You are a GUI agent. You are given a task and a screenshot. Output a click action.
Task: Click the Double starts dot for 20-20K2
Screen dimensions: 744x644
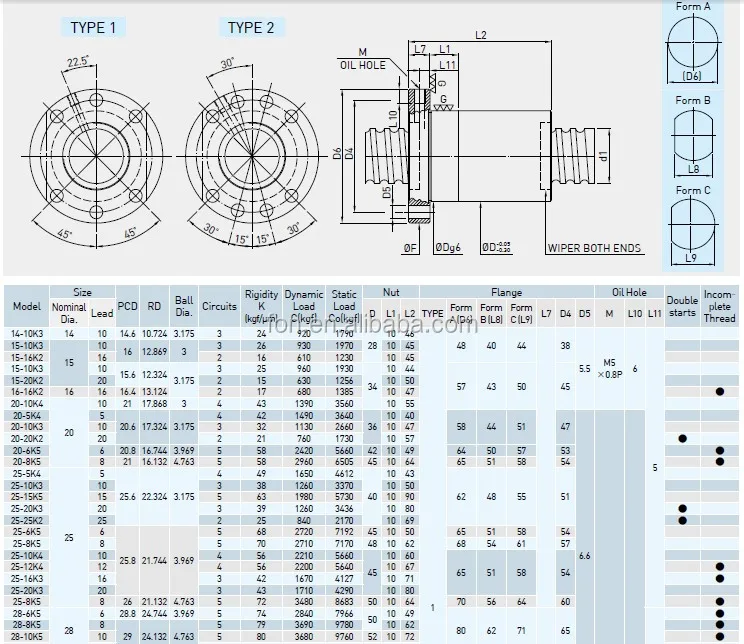point(682,439)
